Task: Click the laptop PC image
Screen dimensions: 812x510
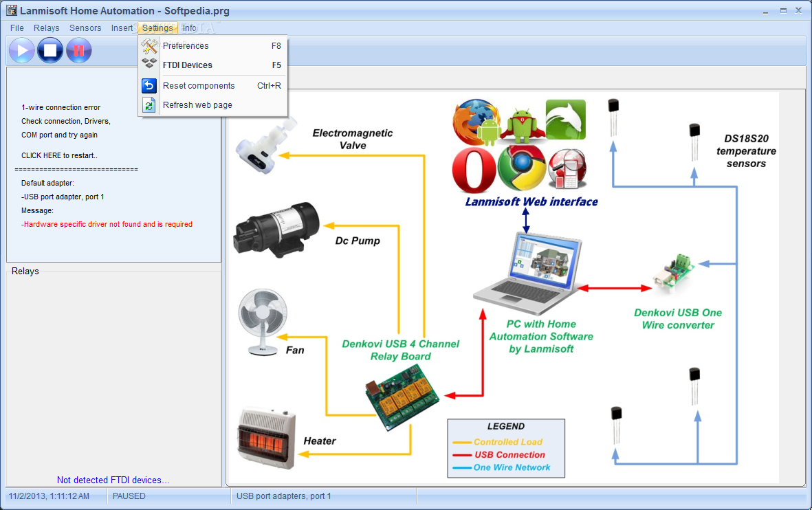Action: (x=527, y=274)
